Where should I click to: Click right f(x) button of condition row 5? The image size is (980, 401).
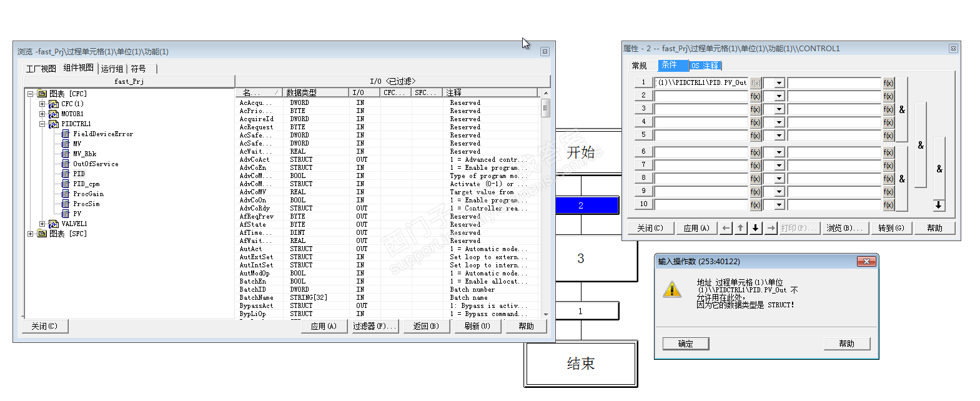click(x=888, y=136)
